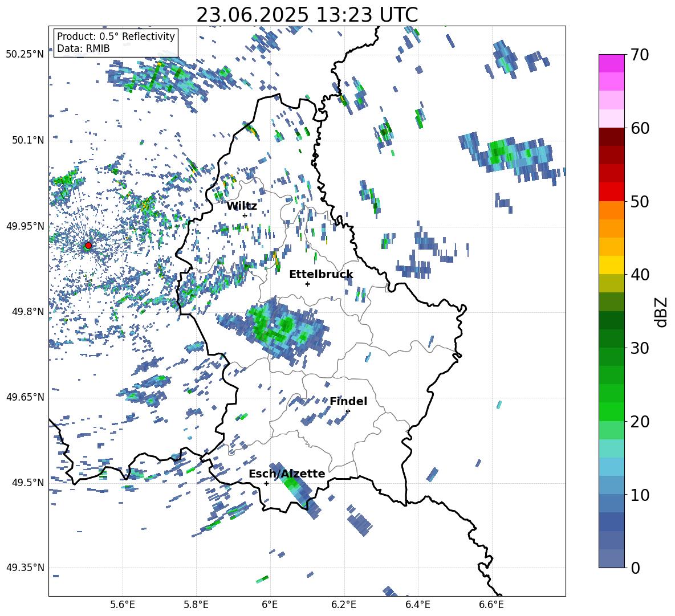Click the 49.35°N latitude label
Viewport: 675px width, 616px height.
pos(25,568)
